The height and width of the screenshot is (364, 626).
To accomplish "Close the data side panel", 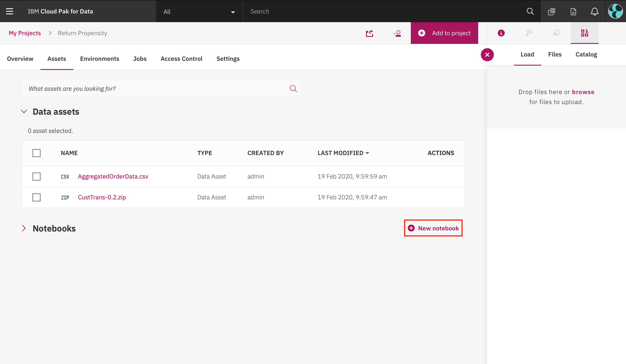I will [x=487, y=55].
